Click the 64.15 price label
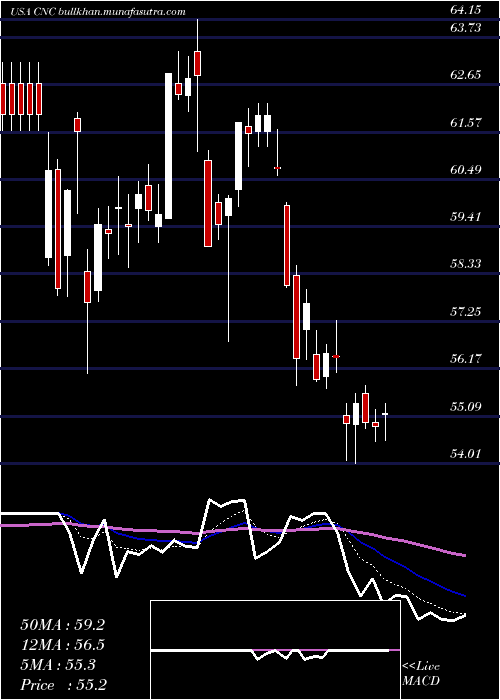The width and height of the screenshot is (500, 700). click(465, 10)
